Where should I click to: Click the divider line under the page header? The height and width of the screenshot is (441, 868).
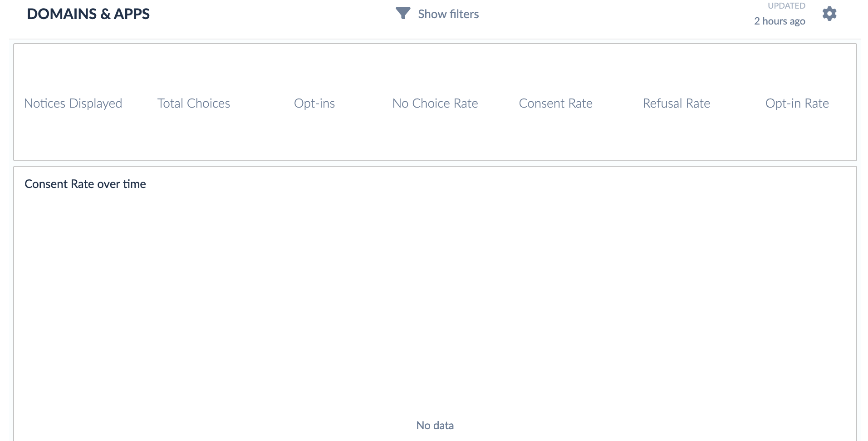coord(435,39)
